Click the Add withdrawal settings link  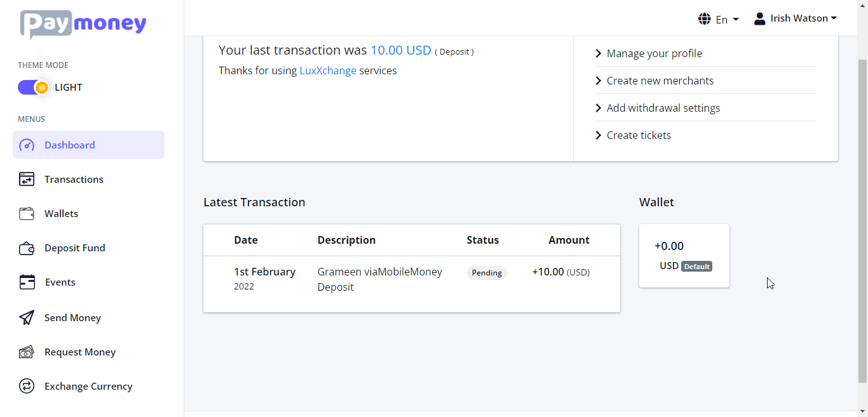pyautogui.click(x=663, y=108)
